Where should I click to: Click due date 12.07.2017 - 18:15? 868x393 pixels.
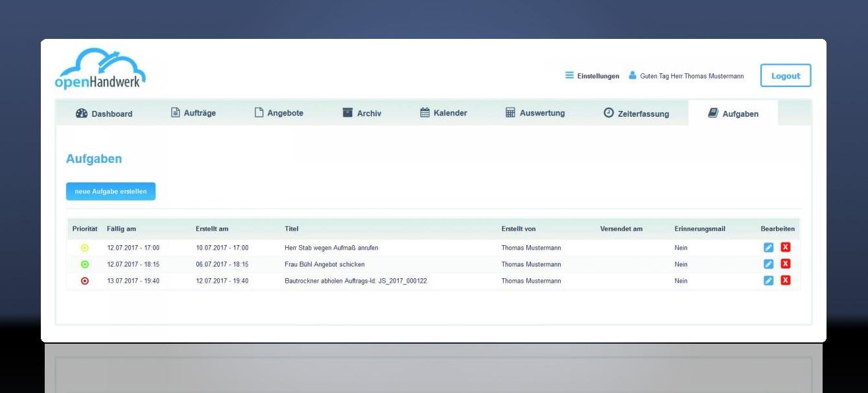coord(133,265)
